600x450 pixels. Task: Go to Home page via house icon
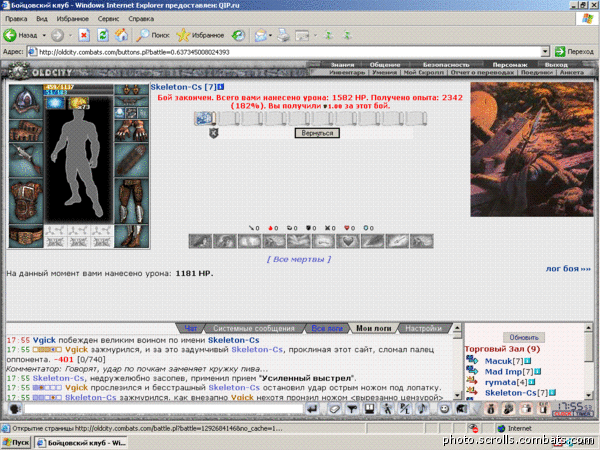pyautogui.click(x=121, y=35)
